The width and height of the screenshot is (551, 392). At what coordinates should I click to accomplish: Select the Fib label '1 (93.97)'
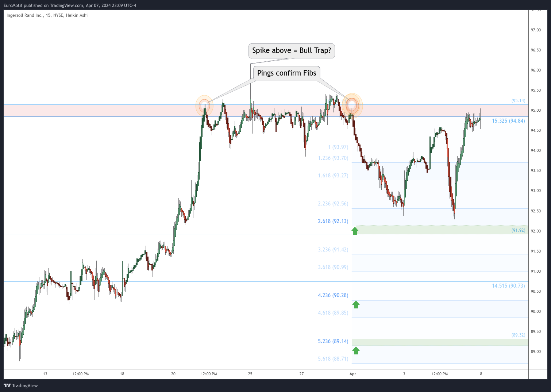click(x=338, y=147)
